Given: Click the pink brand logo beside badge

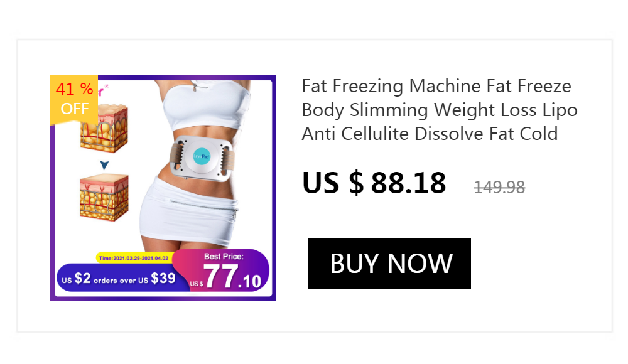Looking at the screenshot, I should coord(103,90).
